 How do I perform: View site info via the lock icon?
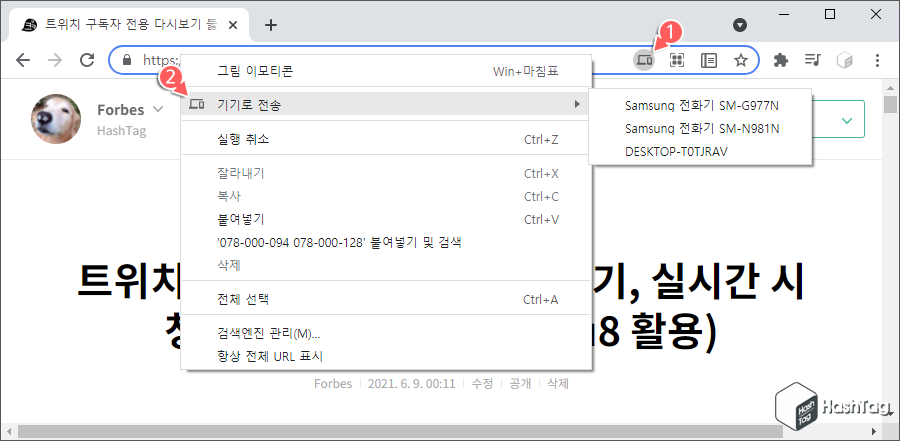[x=127, y=60]
